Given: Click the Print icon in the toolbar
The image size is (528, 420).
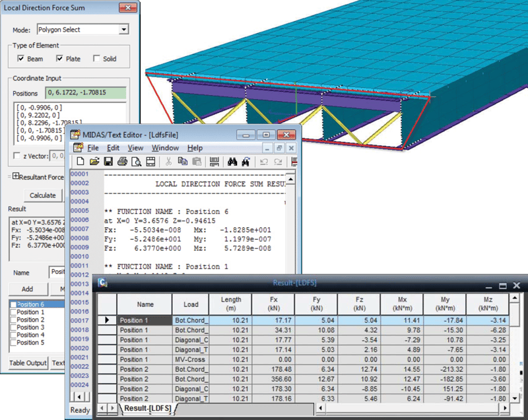Looking at the screenshot, I should click(122, 161).
